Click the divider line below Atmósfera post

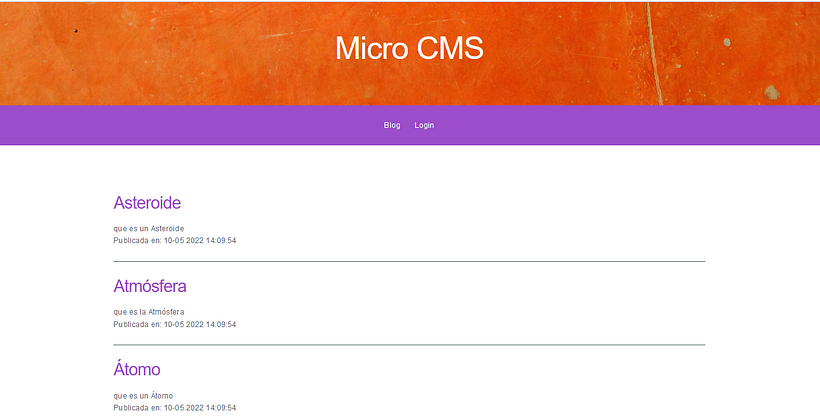coord(409,345)
